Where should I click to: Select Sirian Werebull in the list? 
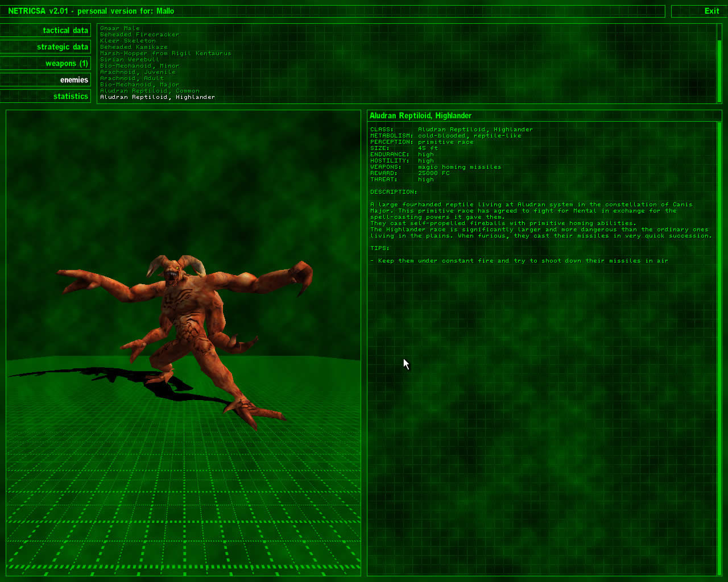click(x=129, y=60)
